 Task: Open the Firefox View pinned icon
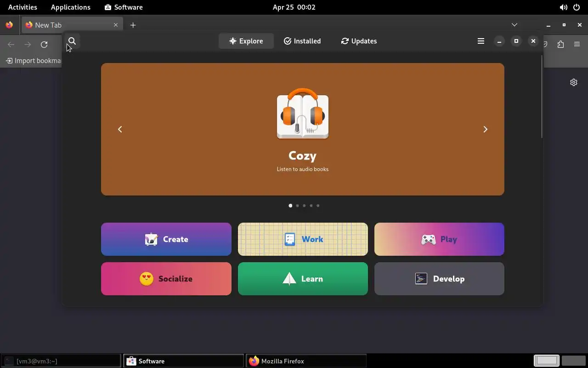coord(9,25)
